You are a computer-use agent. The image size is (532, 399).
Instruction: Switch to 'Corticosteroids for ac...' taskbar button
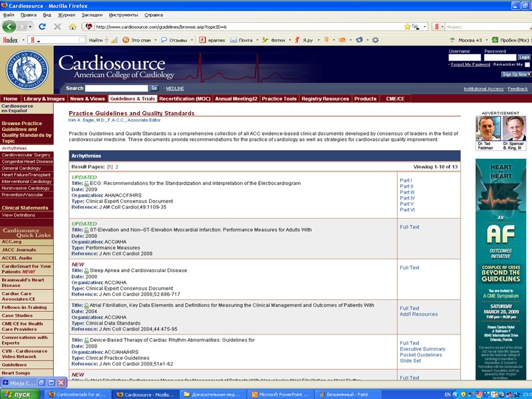click(77, 394)
